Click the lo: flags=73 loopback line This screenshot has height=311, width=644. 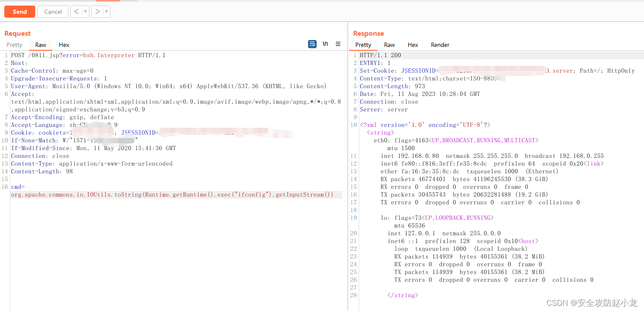coord(437,218)
